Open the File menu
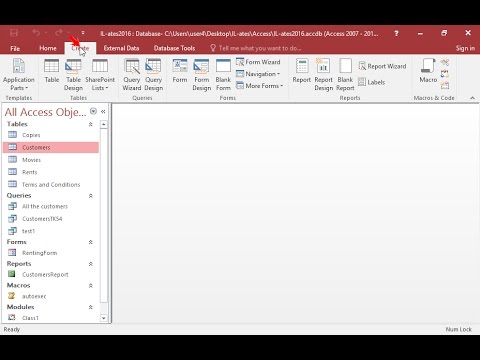Screen dimensions: 480x360 pyautogui.click(x=15, y=48)
